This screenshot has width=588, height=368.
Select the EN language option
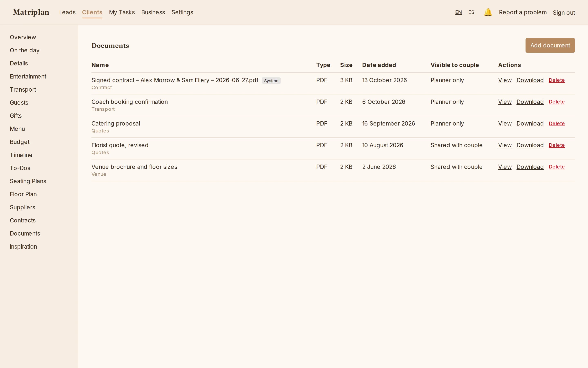(458, 12)
